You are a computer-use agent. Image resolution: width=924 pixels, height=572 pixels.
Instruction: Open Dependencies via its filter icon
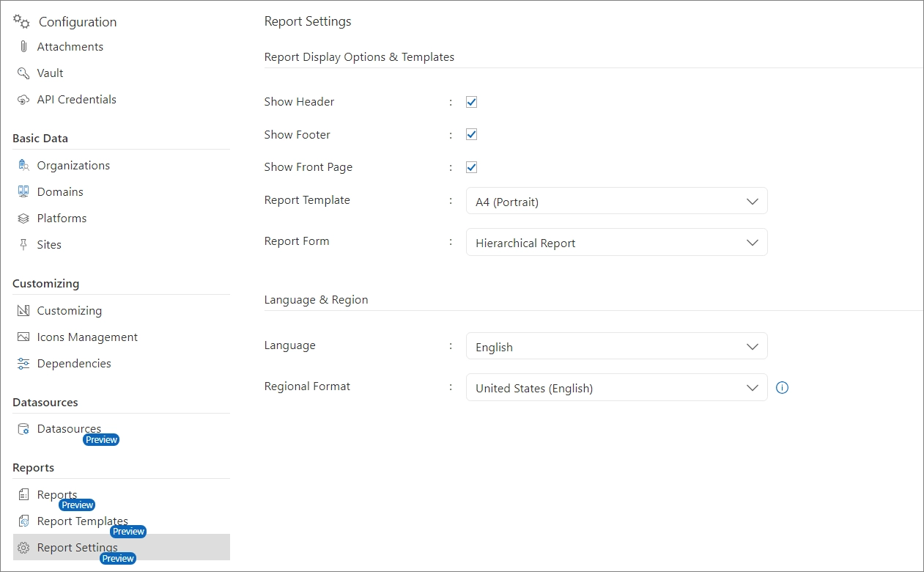point(24,363)
